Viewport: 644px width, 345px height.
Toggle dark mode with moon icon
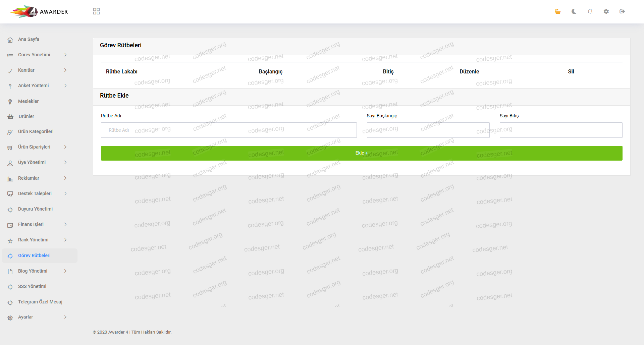(574, 11)
